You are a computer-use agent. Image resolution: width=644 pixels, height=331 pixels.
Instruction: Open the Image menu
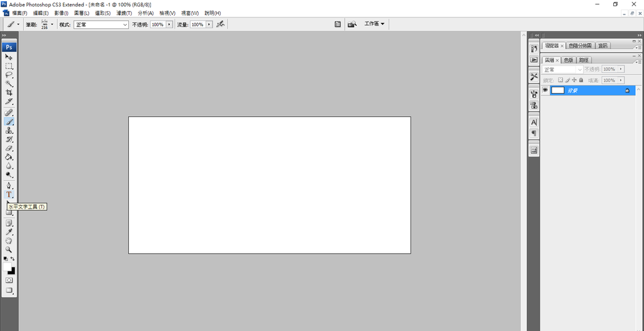61,13
